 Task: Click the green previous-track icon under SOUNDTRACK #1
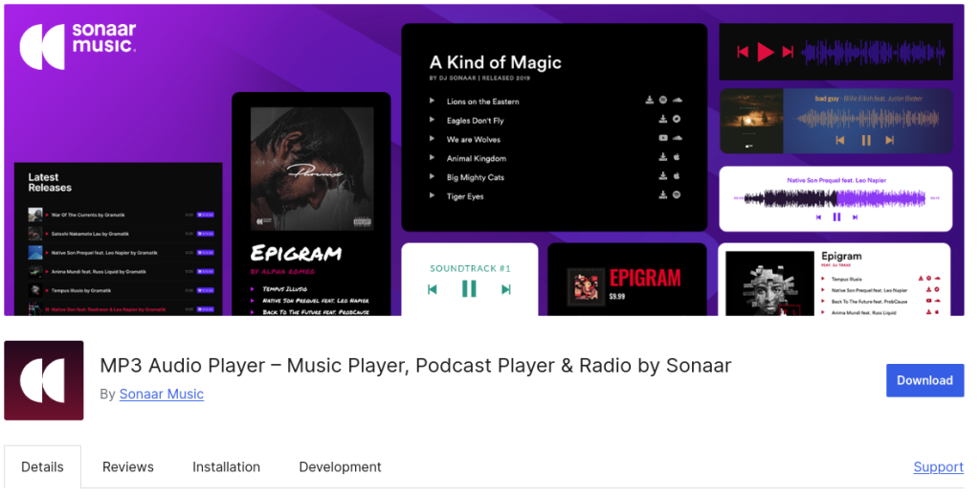pos(432,289)
